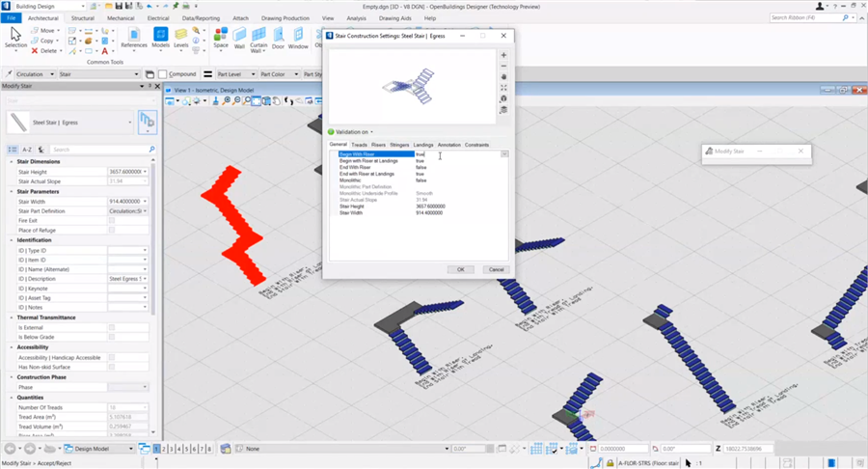The width and height of the screenshot is (868, 469).
Task: Click the stair settings icon beside Steel Stair
Action: (x=148, y=122)
